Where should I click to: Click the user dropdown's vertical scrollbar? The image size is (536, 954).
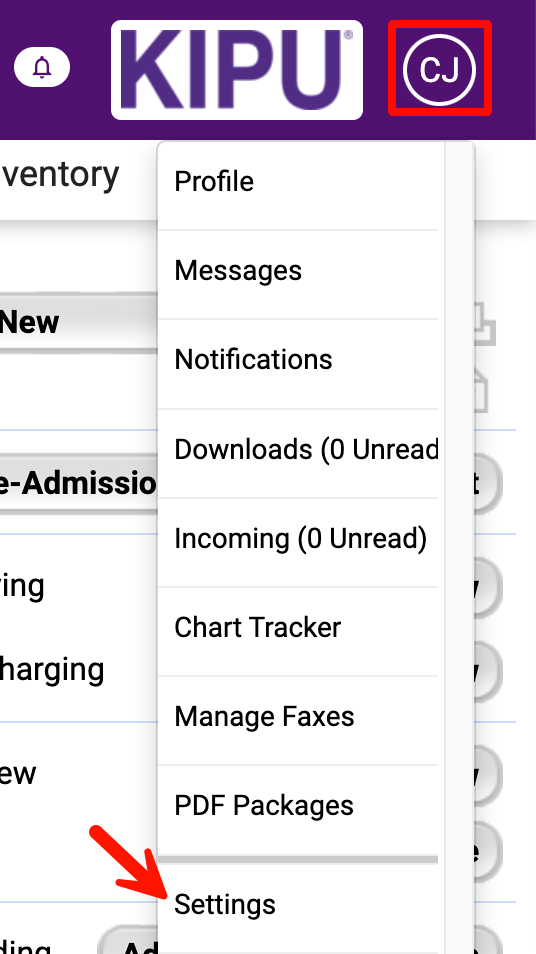tap(459, 548)
